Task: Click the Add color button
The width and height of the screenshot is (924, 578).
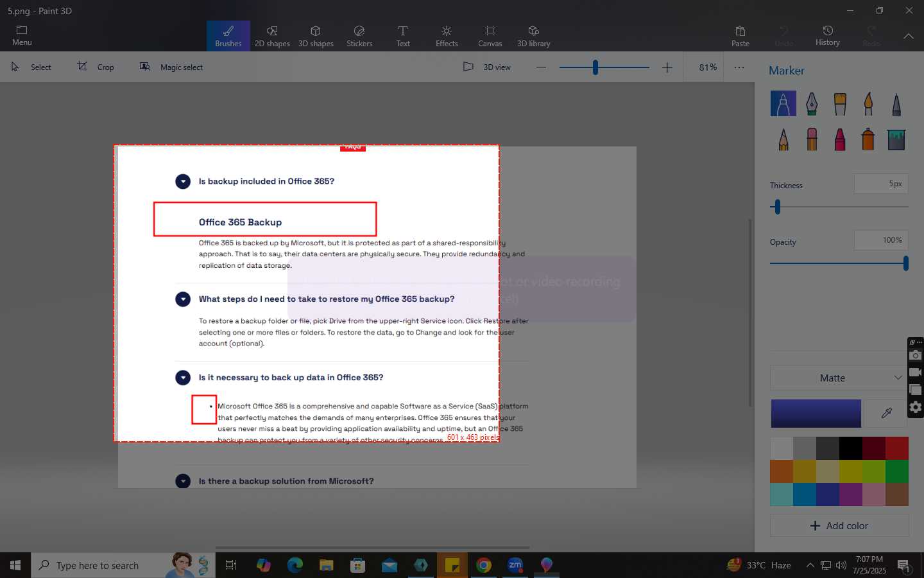Action: pos(839,525)
